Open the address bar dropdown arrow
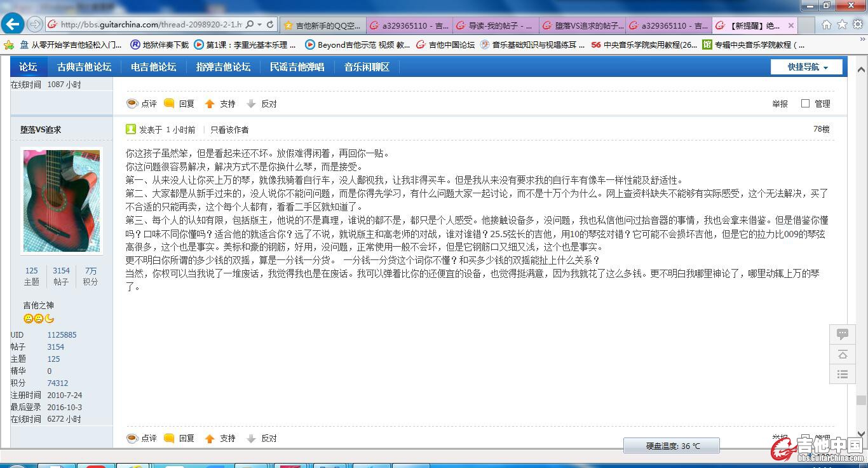Viewport: 868px width, 468px height. tap(260, 25)
